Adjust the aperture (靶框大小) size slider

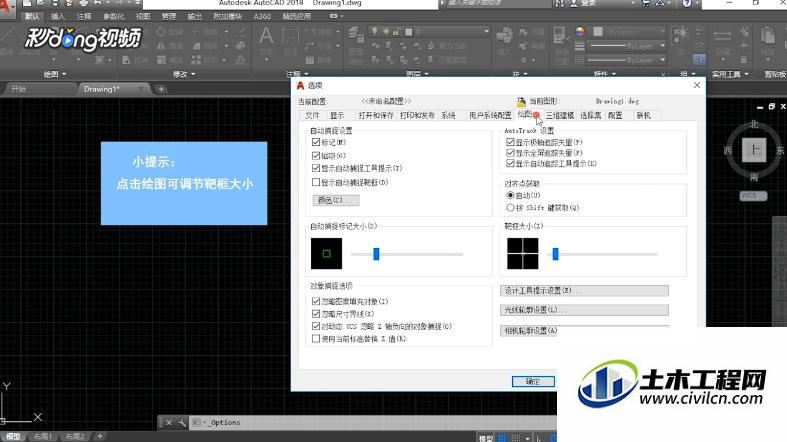[555, 254]
